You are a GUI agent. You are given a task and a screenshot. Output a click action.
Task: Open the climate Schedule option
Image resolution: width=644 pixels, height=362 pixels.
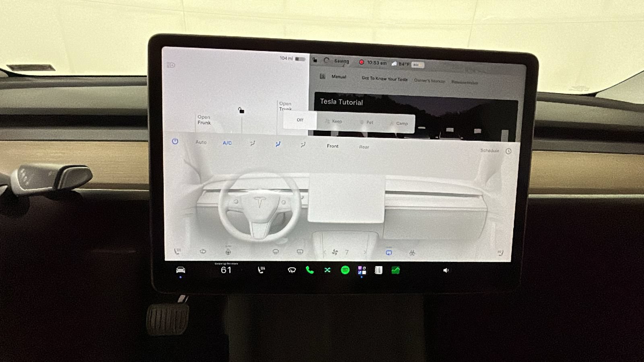click(x=489, y=150)
